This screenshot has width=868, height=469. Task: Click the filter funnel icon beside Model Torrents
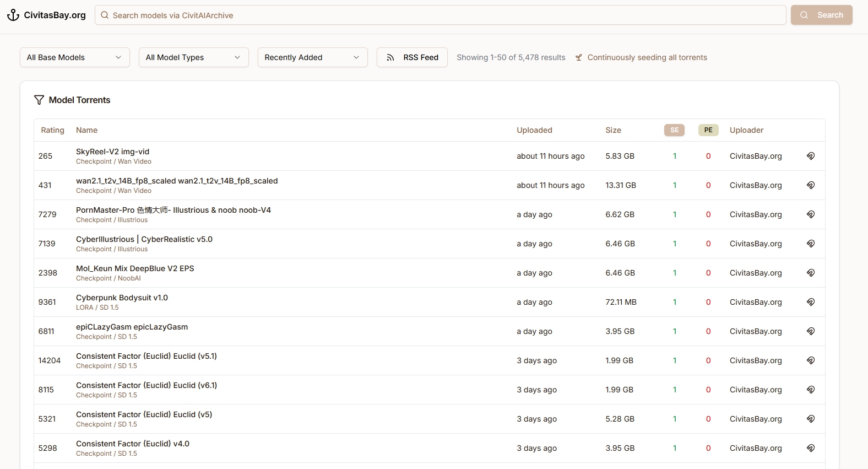pos(39,100)
